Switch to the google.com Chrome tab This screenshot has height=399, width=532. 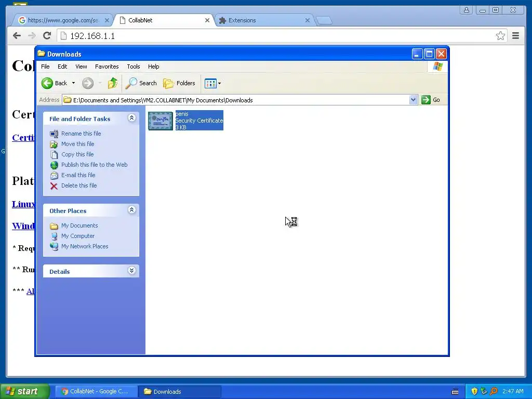tap(63, 20)
